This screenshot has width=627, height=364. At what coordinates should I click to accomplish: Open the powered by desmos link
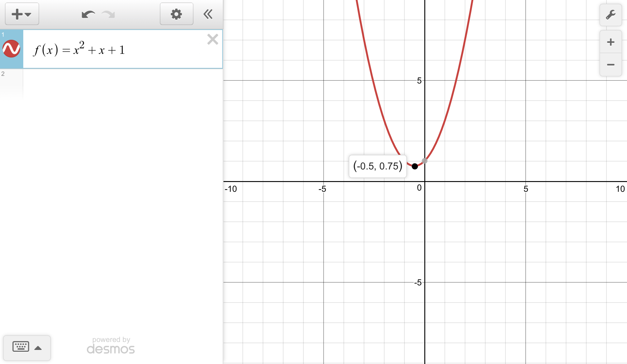click(111, 346)
